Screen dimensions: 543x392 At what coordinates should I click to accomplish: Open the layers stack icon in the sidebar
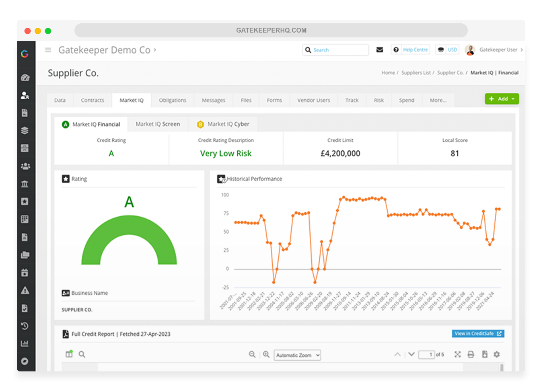(25, 131)
